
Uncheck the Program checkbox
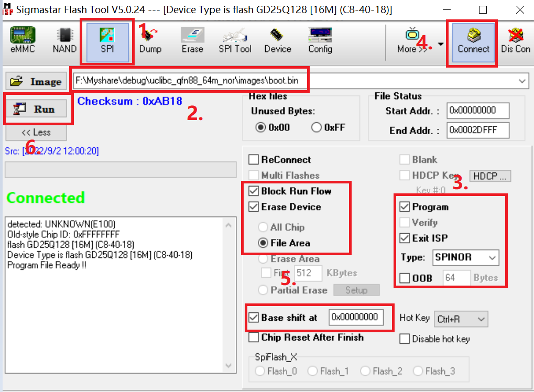[x=405, y=206]
